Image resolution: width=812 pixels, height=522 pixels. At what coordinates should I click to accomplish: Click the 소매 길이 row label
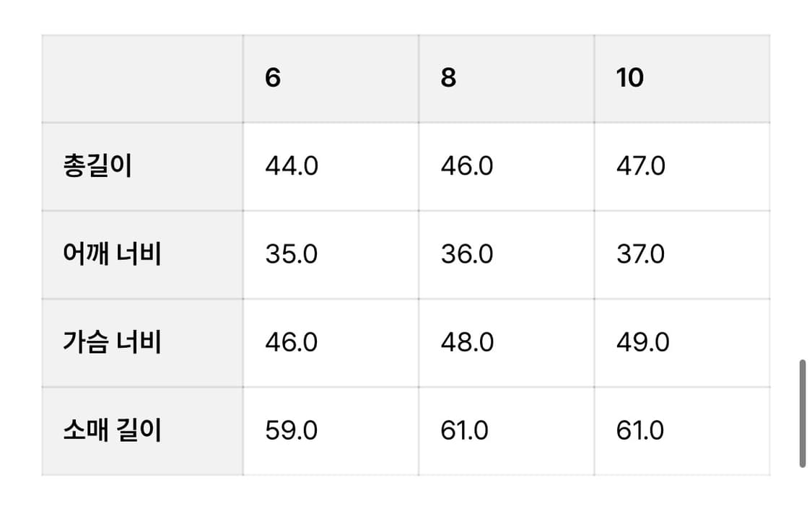pos(112,431)
